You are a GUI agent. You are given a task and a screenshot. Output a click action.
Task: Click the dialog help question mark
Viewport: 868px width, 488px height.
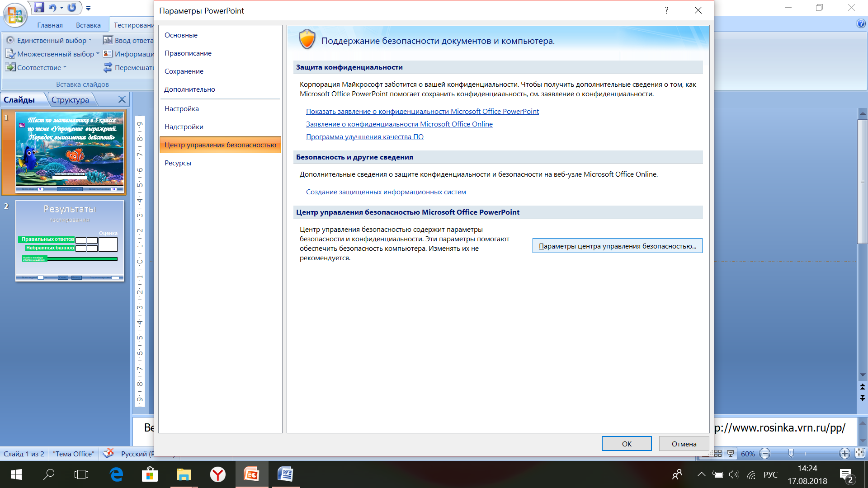[666, 10]
